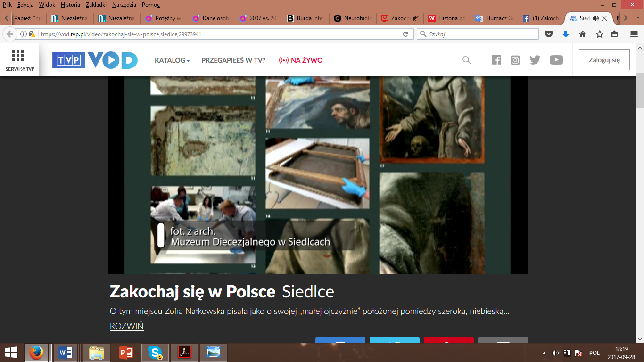Open the Edycja menu
Viewport: 644px width, 362px height.
[25, 5]
